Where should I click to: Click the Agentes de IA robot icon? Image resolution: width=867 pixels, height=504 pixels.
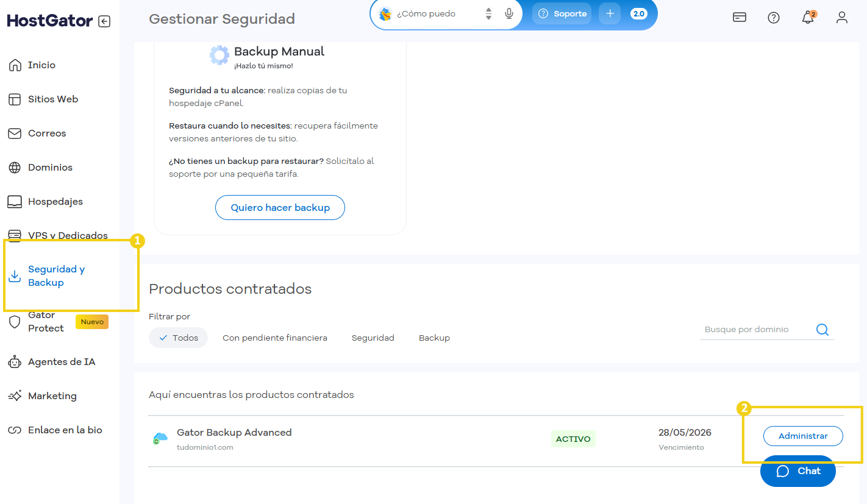(15, 362)
